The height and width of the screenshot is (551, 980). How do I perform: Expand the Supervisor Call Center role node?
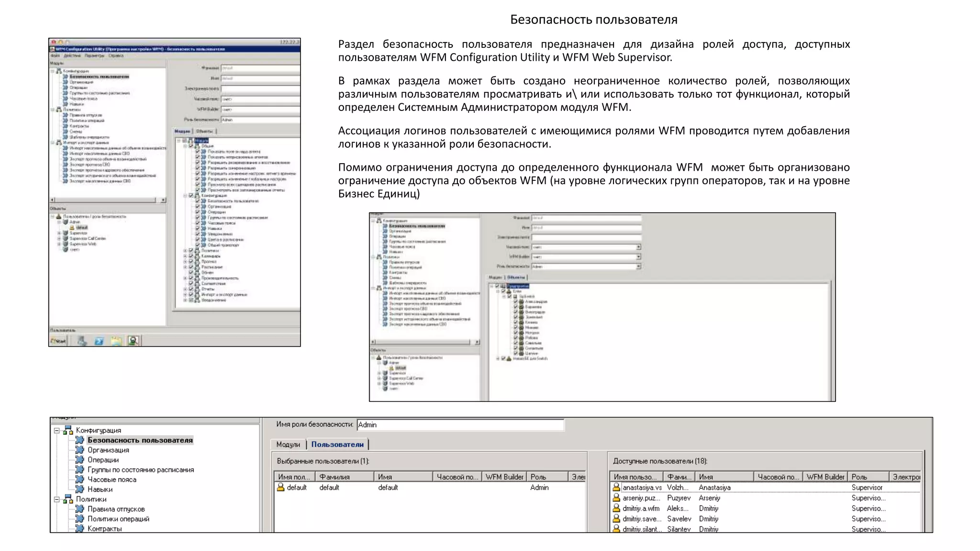[59, 238]
